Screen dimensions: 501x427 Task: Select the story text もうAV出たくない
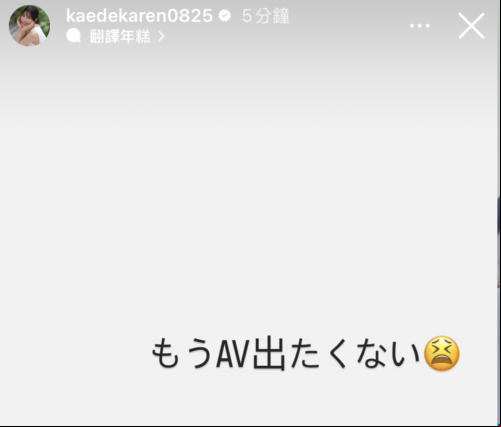coord(286,354)
